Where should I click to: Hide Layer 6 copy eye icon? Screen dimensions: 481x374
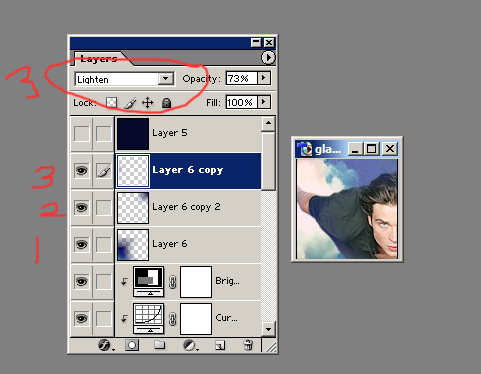pos(82,171)
